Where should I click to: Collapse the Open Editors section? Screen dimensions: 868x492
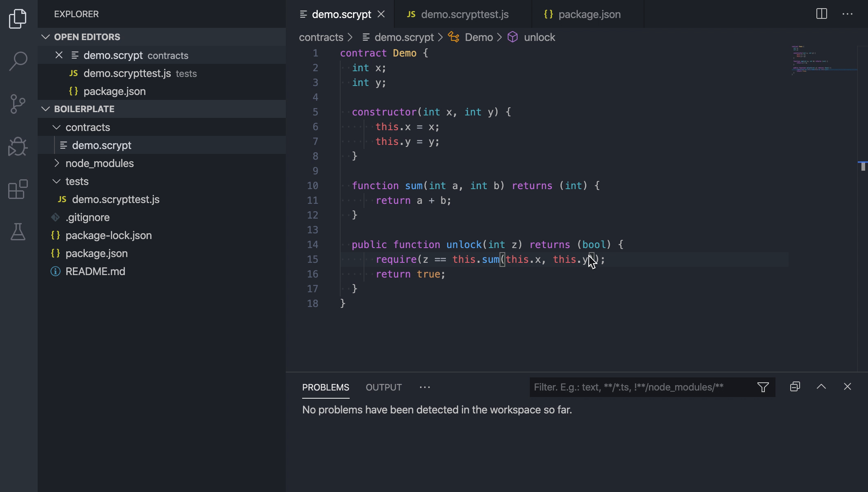(x=45, y=37)
